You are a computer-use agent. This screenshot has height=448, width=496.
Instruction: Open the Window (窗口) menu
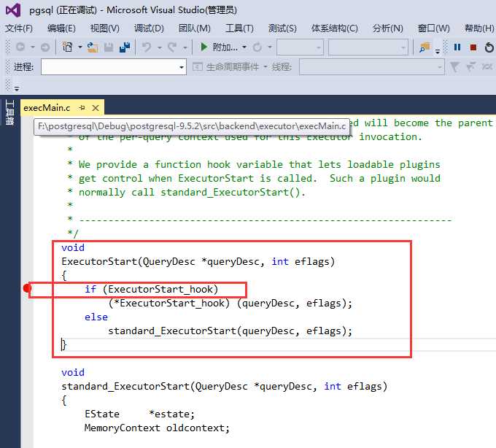[x=434, y=28]
